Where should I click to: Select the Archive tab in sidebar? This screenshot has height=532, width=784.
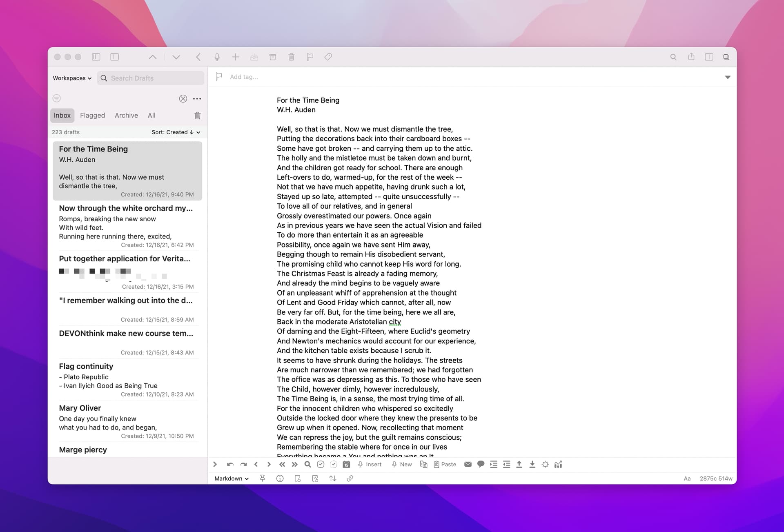(x=126, y=115)
